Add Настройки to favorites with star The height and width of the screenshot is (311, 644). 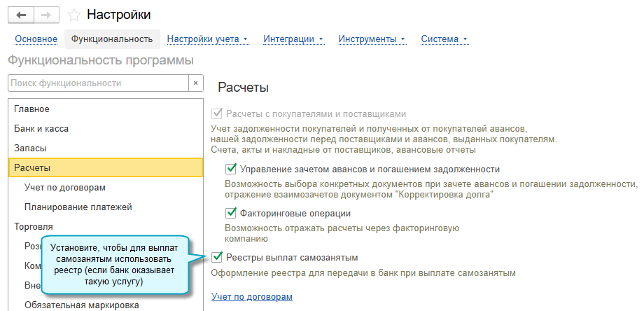pyautogui.click(x=74, y=15)
